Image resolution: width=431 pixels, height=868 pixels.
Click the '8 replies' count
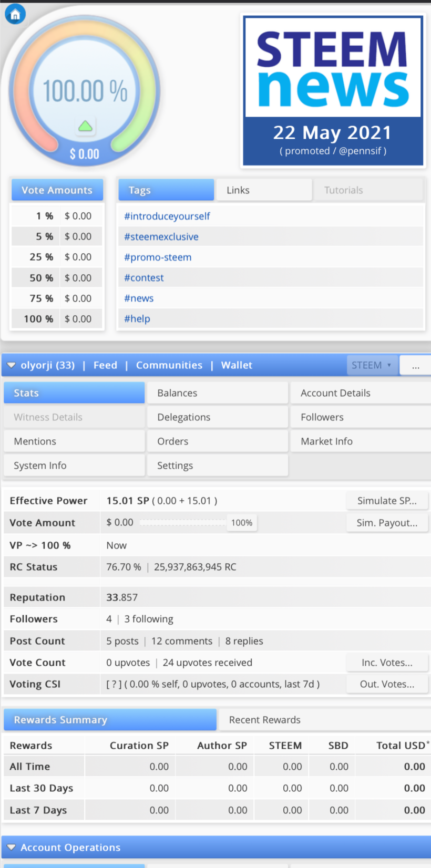pyautogui.click(x=244, y=641)
